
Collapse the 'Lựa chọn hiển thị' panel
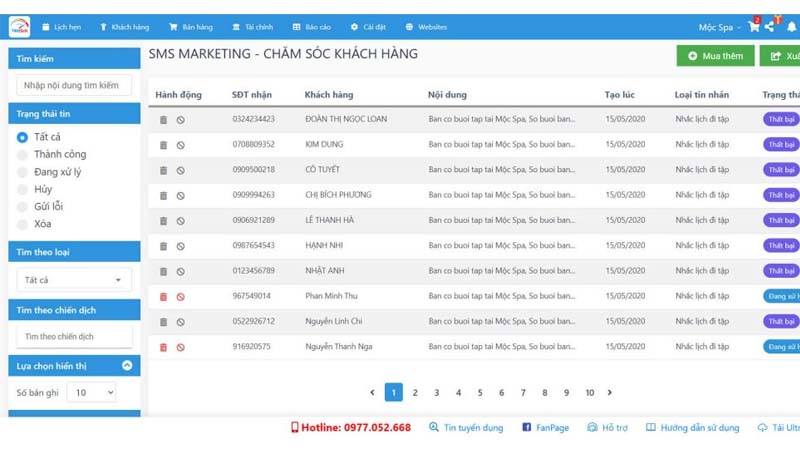[x=127, y=366]
